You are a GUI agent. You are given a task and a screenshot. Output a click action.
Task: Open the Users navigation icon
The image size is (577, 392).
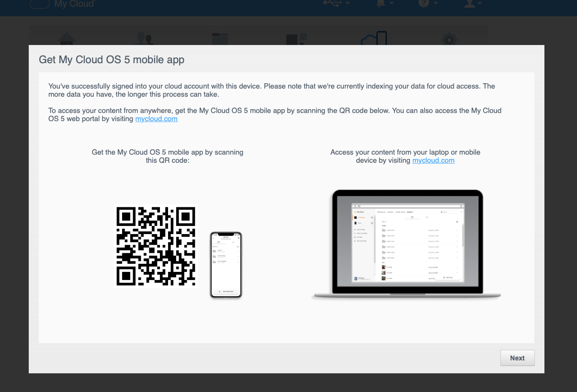[145, 38]
